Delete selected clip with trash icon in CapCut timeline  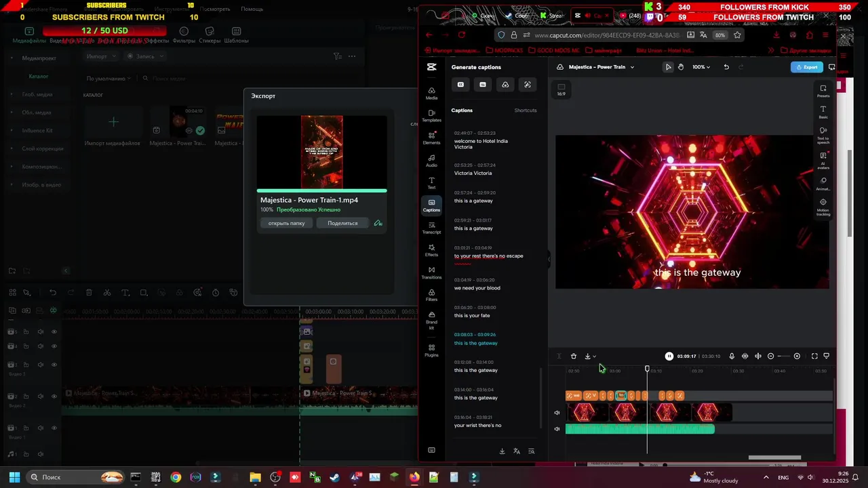(x=574, y=357)
